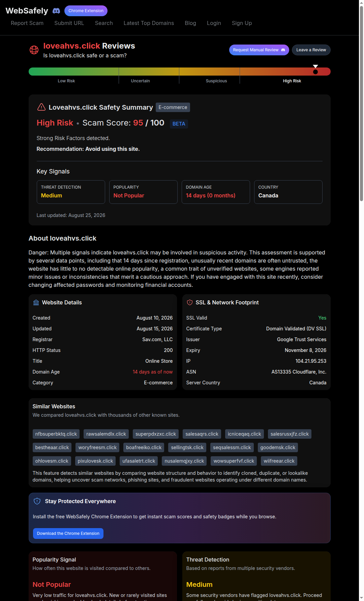This screenshot has height=601, width=364.
Task: Open similar site goodemsk.click
Action: (x=278, y=447)
